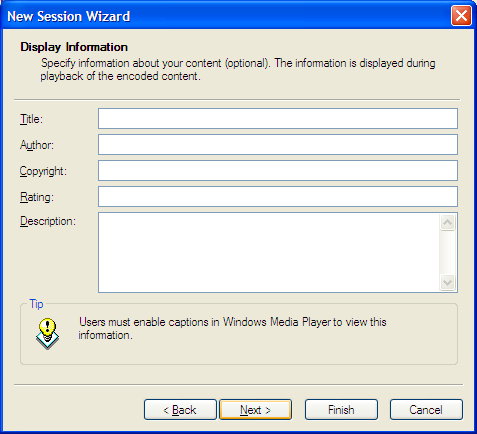477x434 pixels.
Task: Go back with the Back button
Action: point(180,410)
